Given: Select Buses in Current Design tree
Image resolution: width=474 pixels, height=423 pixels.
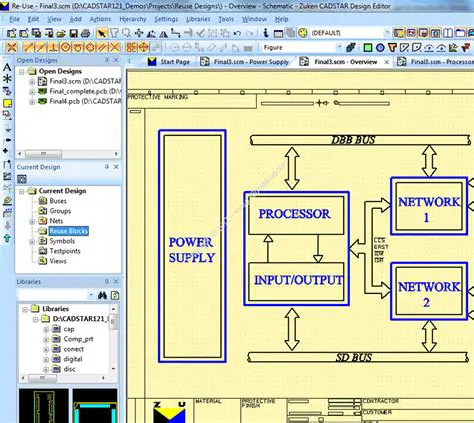Looking at the screenshot, I should [x=58, y=201].
